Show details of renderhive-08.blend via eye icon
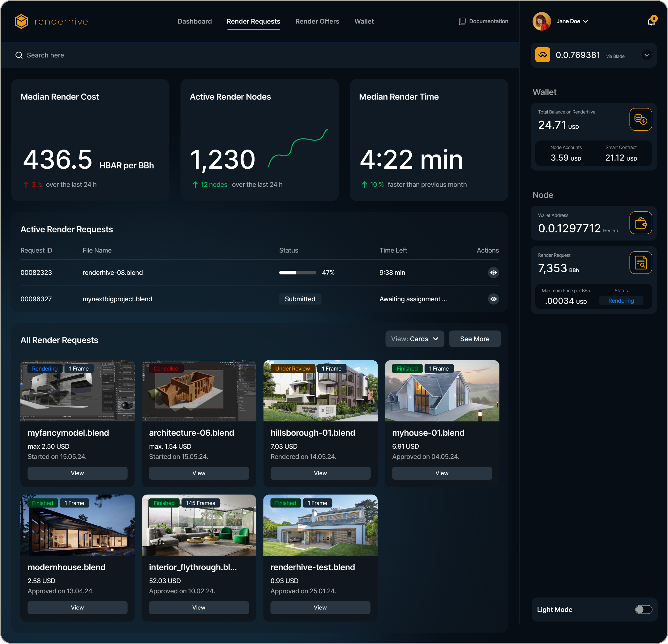The image size is (668, 644). [x=494, y=273]
